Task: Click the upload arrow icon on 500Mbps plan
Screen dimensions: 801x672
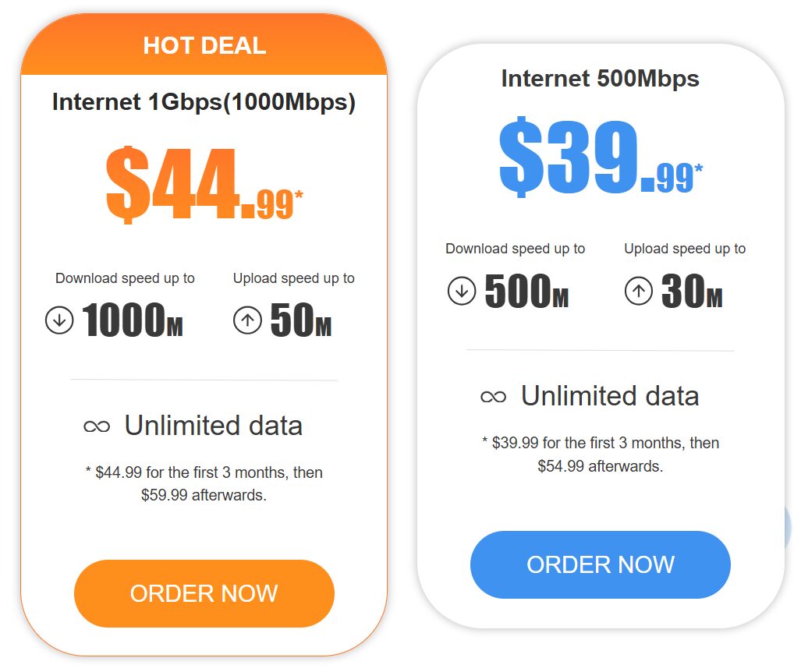Action: click(x=638, y=290)
